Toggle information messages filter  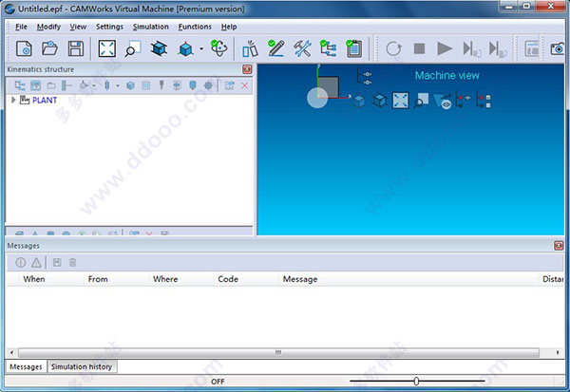(21, 262)
